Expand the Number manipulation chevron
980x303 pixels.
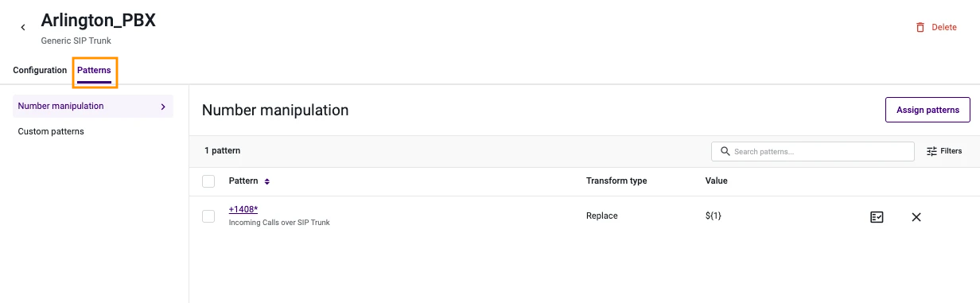(163, 106)
